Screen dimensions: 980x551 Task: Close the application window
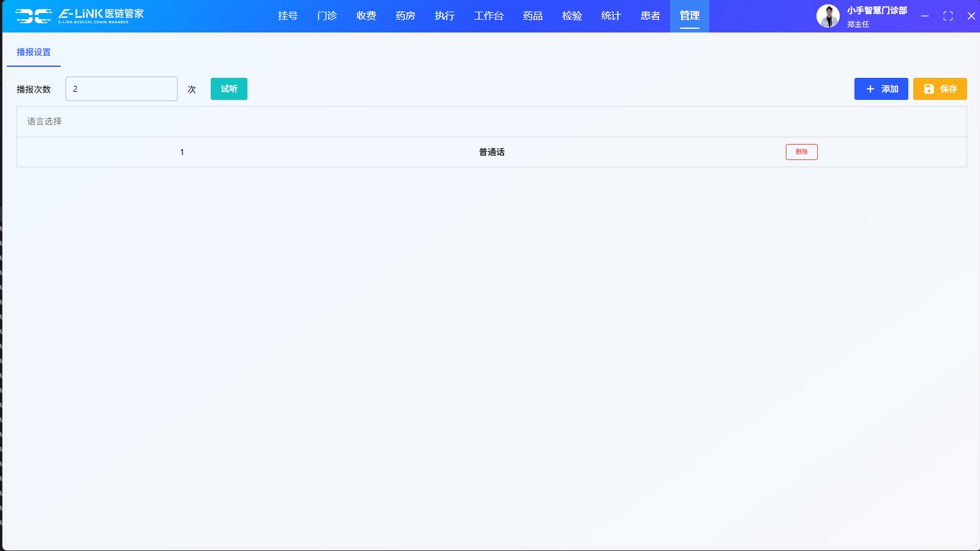click(971, 16)
